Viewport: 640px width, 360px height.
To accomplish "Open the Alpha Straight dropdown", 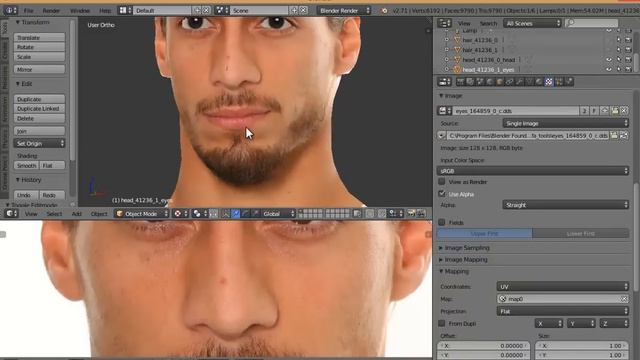I will (x=565, y=205).
